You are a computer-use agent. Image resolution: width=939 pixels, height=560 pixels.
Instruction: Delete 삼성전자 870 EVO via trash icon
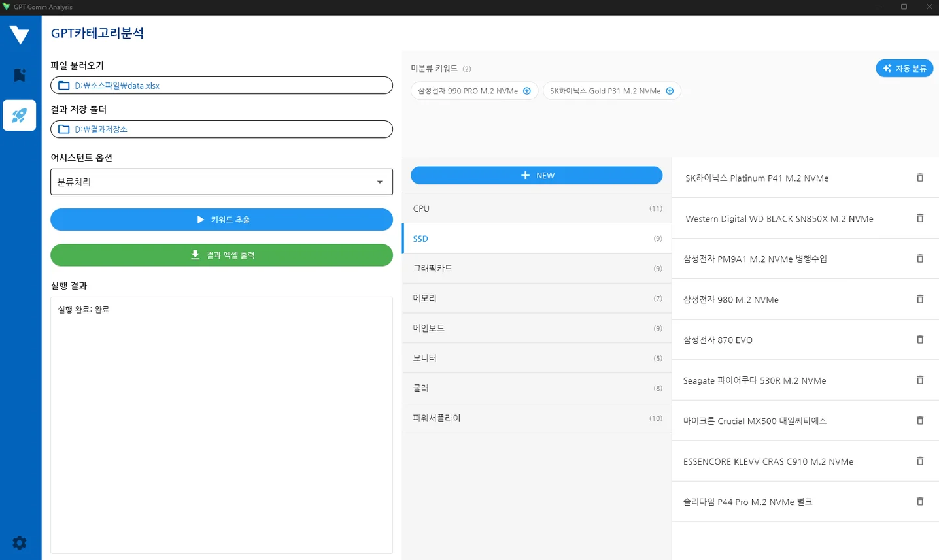point(919,339)
